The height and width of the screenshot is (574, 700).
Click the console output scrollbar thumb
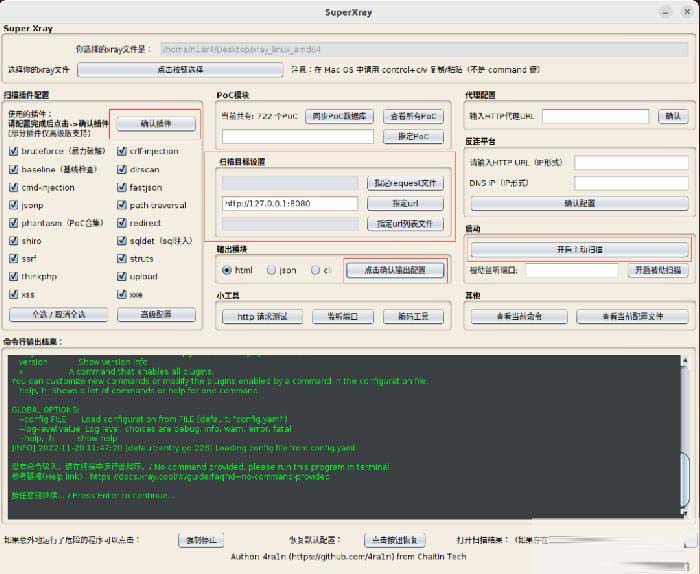(x=685, y=479)
